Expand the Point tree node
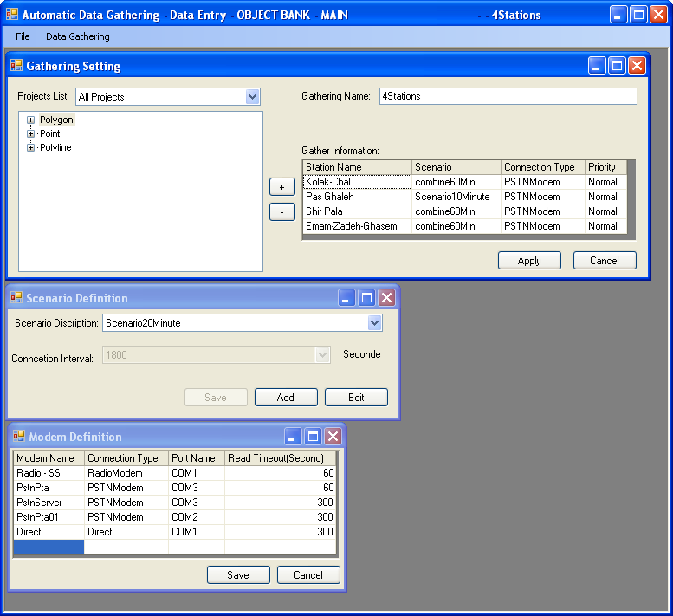Viewport: 673px width, 616px height. tap(31, 133)
